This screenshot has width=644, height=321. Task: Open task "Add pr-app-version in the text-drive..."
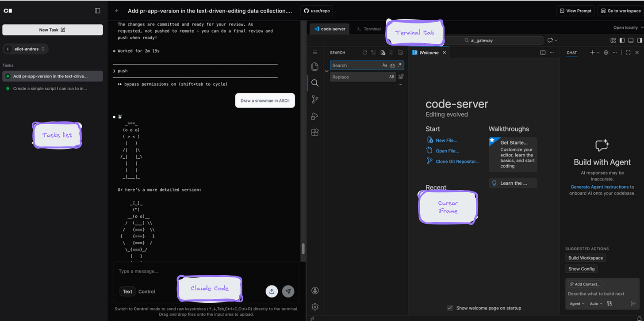click(53, 76)
